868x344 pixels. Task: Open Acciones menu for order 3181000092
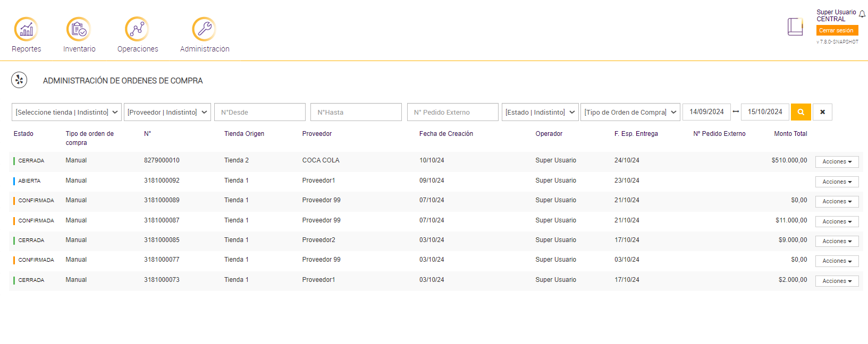(837, 182)
